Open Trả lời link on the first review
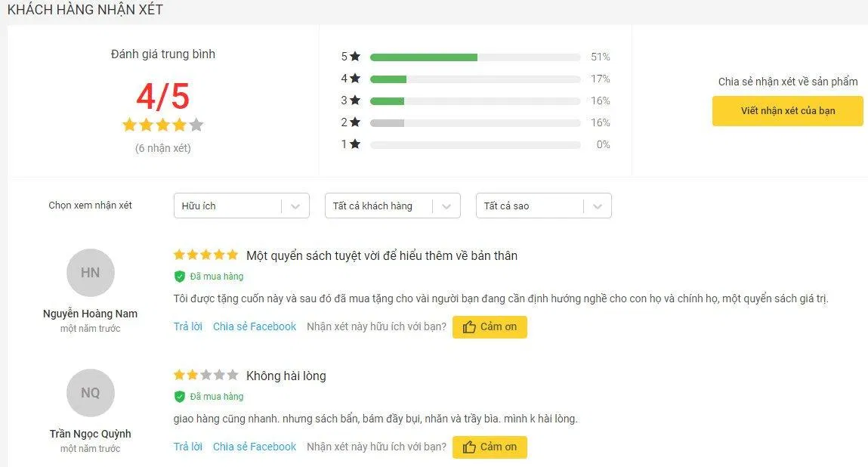 (187, 326)
